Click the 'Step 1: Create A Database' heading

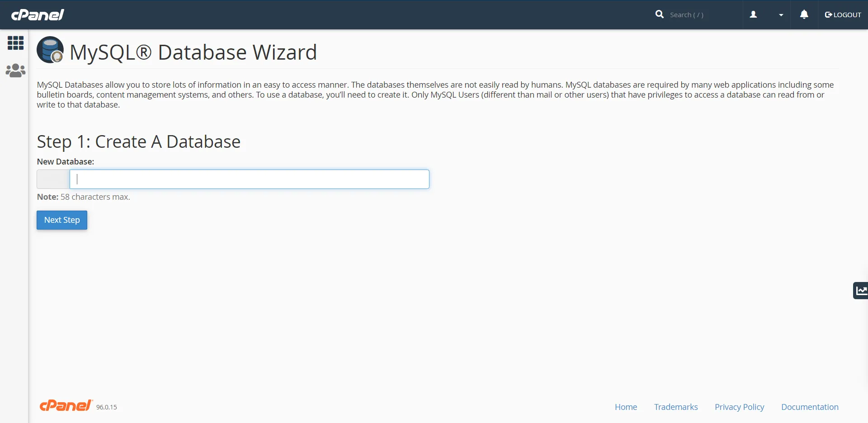139,142
